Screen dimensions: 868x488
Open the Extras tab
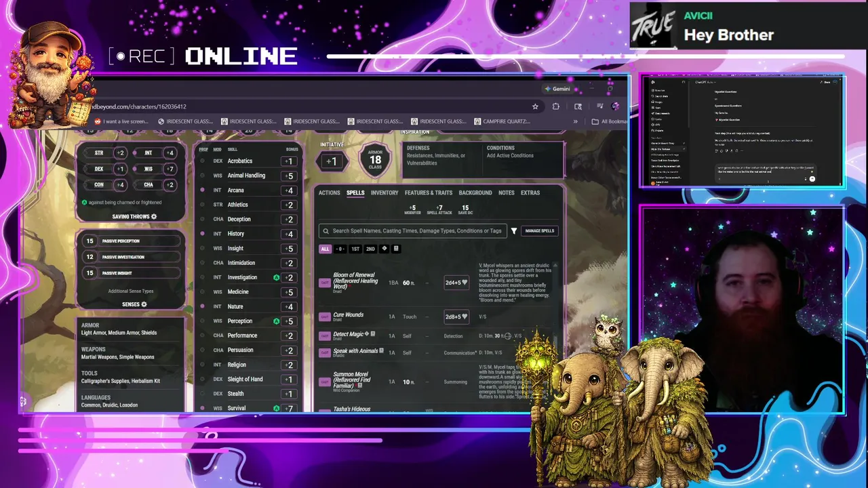click(x=530, y=193)
